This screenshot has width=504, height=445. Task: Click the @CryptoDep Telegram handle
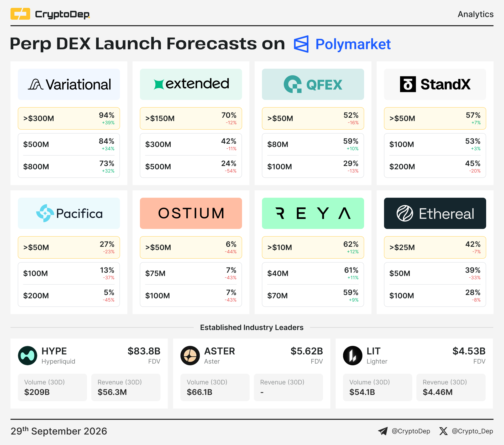pos(411,431)
